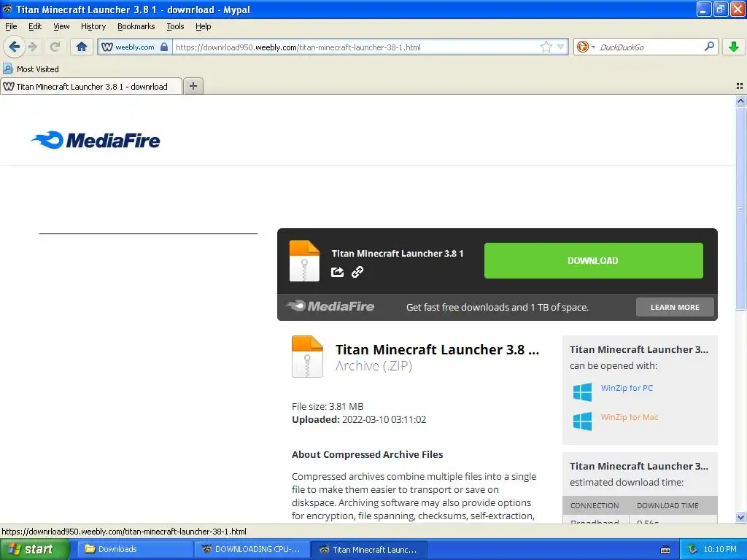The width and height of the screenshot is (747, 560).
Task: Click the copy link chain icon
Action: click(x=357, y=272)
